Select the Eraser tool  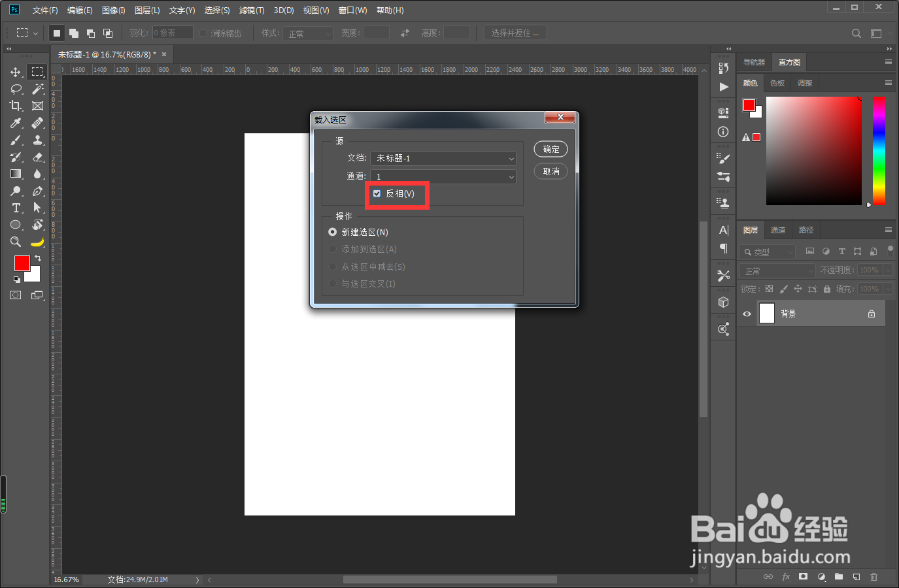[x=37, y=157]
